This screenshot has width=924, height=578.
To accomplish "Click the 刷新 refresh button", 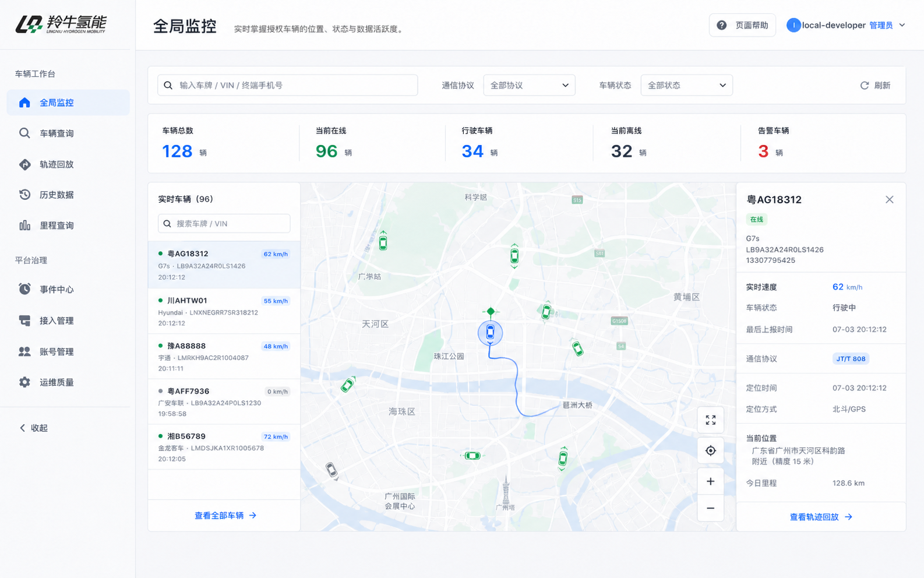I will [875, 85].
